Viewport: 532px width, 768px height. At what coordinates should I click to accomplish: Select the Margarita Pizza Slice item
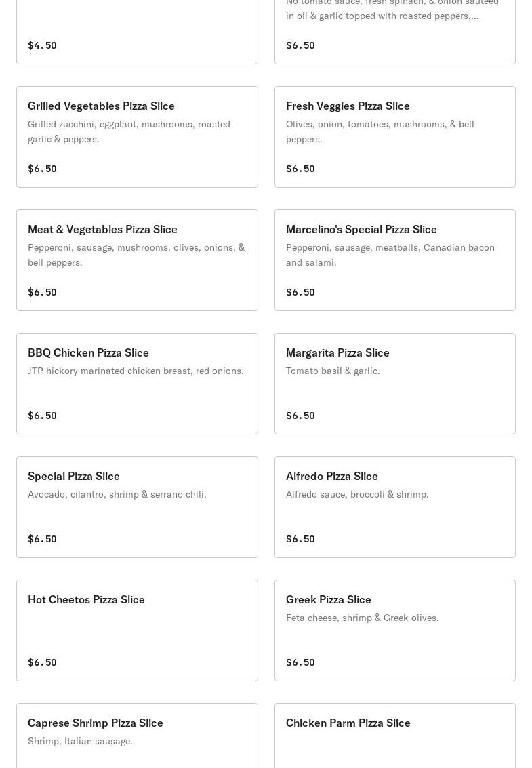pos(394,384)
